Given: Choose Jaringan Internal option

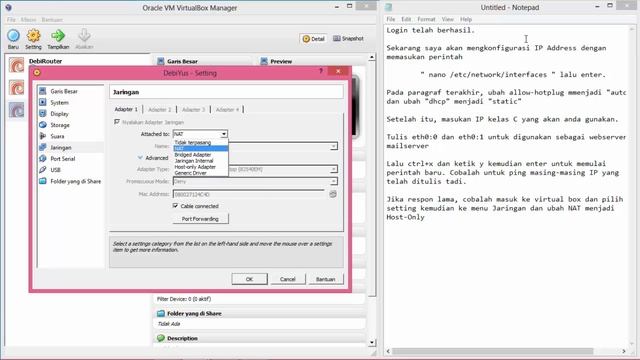Looking at the screenshot, I should 194,161.
